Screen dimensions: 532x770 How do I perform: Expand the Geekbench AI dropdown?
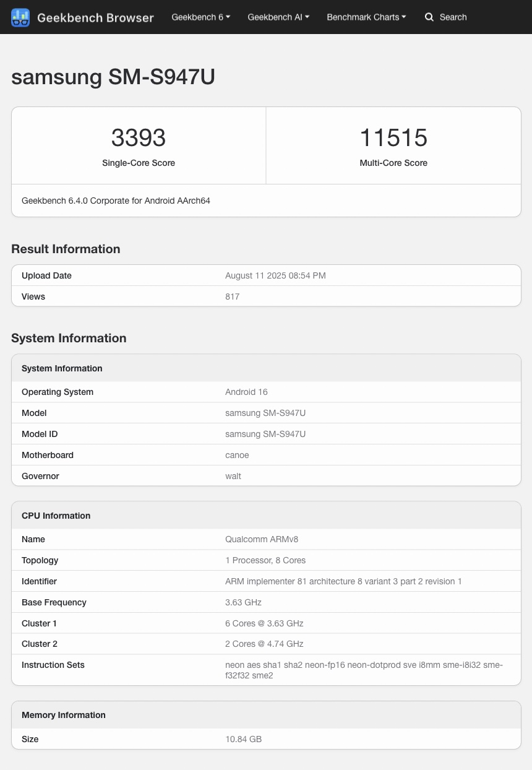[x=278, y=17]
